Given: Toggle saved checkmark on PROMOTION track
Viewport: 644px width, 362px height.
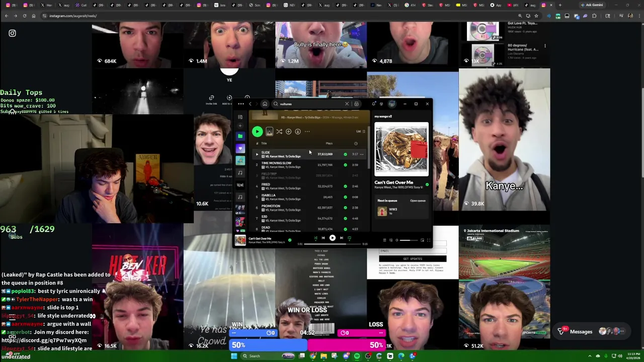Looking at the screenshot, I should pyautogui.click(x=345, y=208).
